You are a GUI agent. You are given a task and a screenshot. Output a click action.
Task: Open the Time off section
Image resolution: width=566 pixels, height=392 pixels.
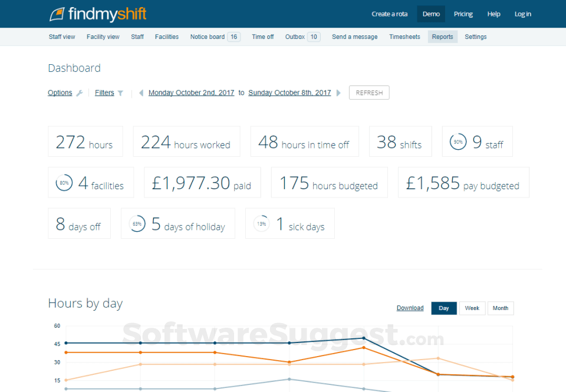point(262,37)
